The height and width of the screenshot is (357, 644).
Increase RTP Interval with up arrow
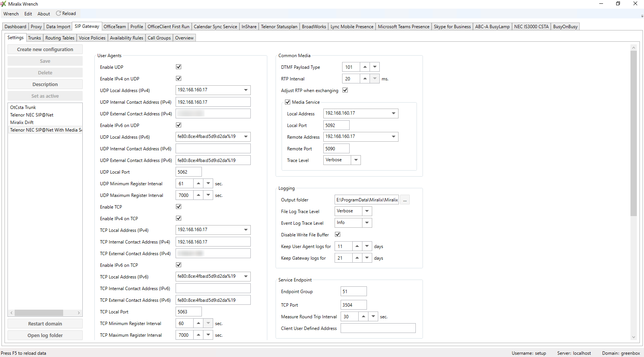pyautogui.click(x=365, y=79)
